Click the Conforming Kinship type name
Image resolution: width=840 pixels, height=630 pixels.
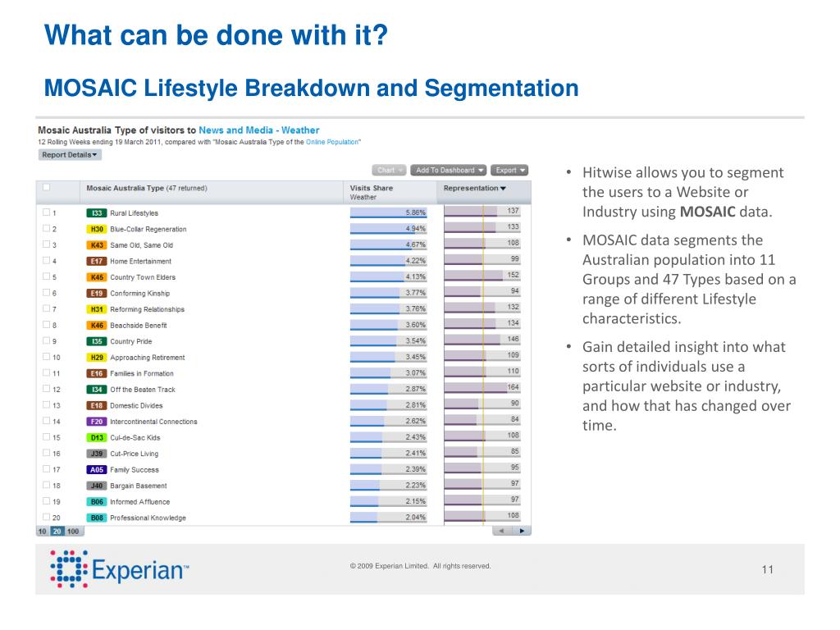coord(139,294)
